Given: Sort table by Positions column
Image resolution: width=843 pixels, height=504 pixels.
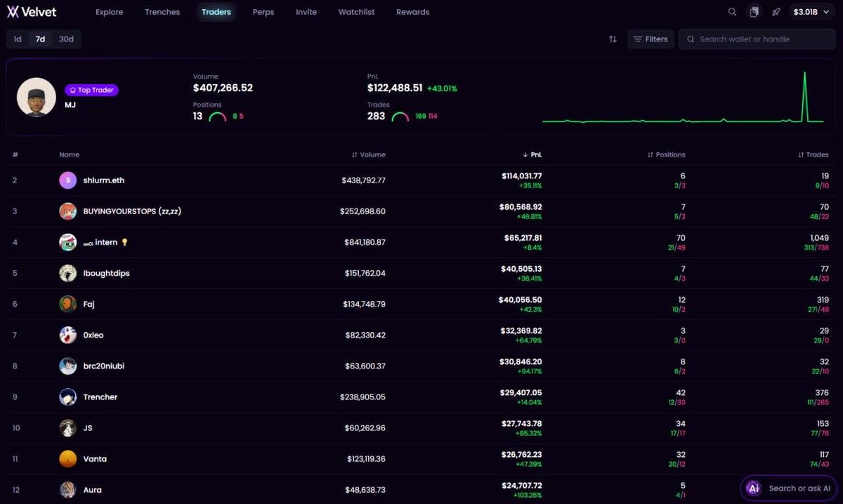Looking at the screenshot, I should [666, 154].
